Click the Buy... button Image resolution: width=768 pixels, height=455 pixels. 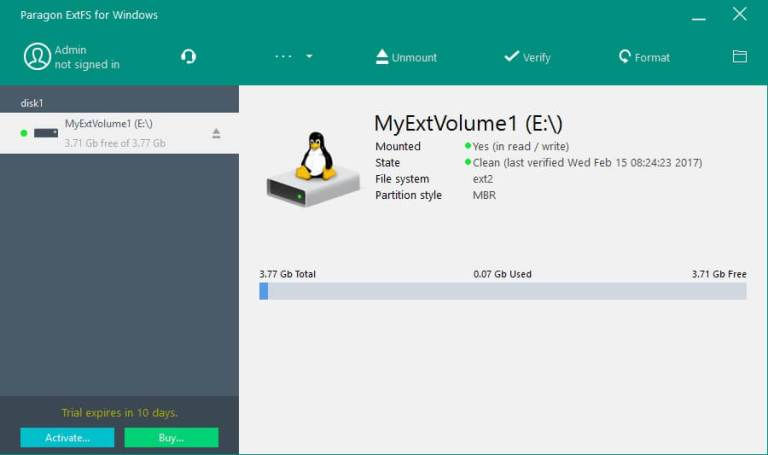(171, 437)
